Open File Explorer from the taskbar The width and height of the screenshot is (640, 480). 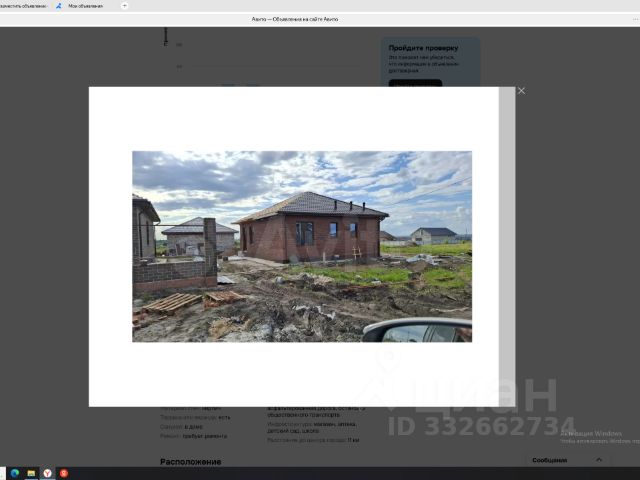(x=31, y=473)
